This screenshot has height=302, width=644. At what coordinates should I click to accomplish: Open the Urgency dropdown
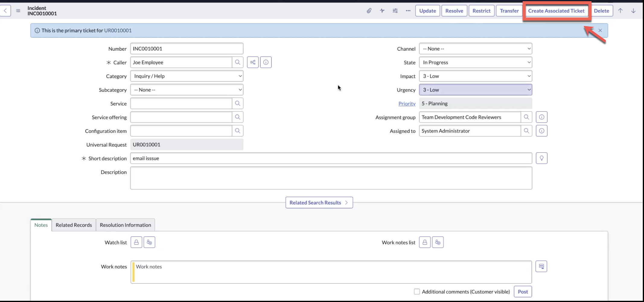point(476,90)
